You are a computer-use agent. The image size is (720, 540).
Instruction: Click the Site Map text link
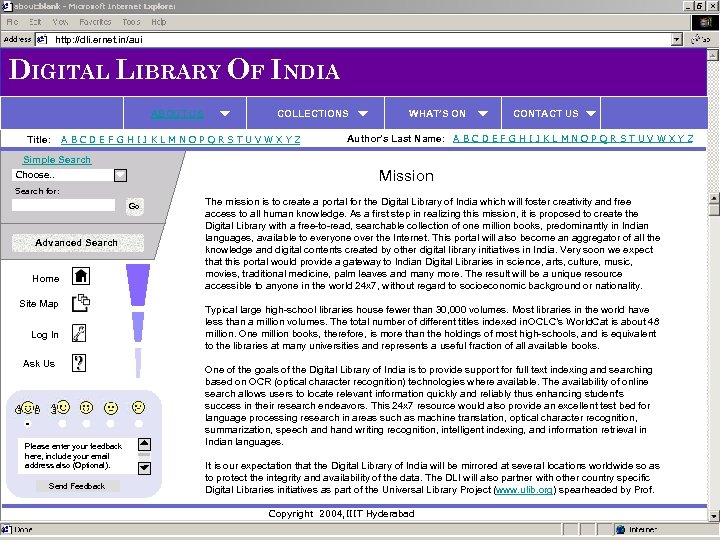point(39,304)
